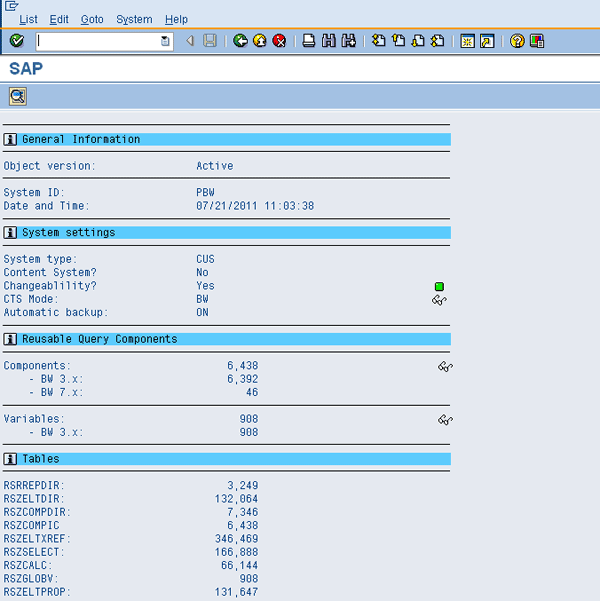
Task: Click the green checkmark Enter button
Action: click(17, 41)
